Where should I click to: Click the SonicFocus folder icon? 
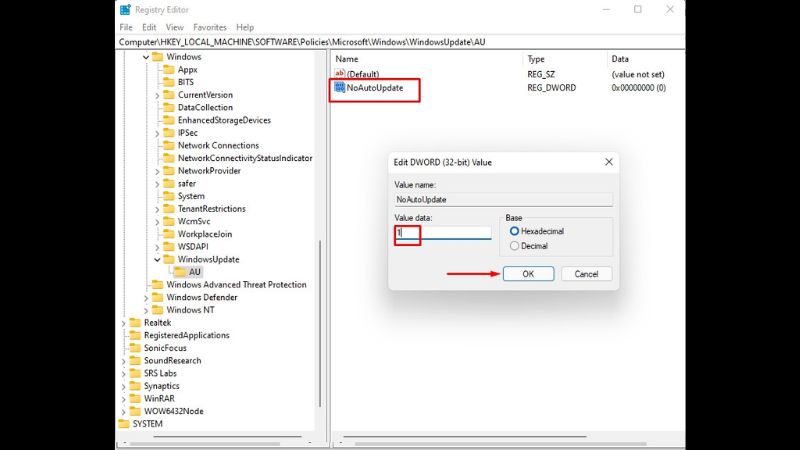pyautogui.click(x=135, y=348)
